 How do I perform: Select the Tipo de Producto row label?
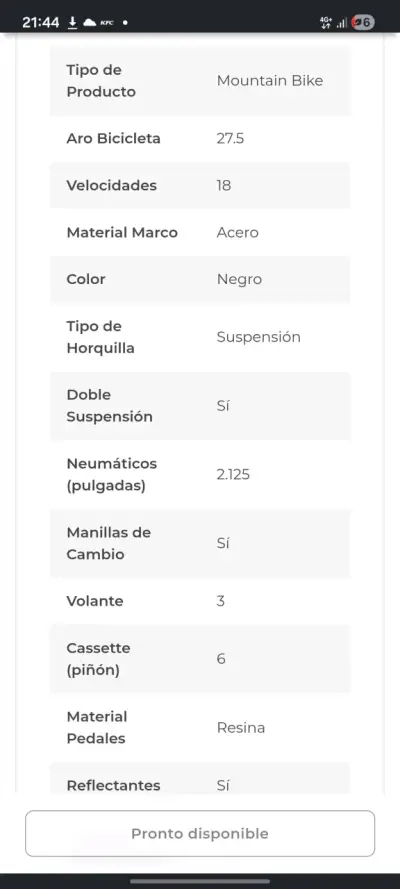[101, 81]
